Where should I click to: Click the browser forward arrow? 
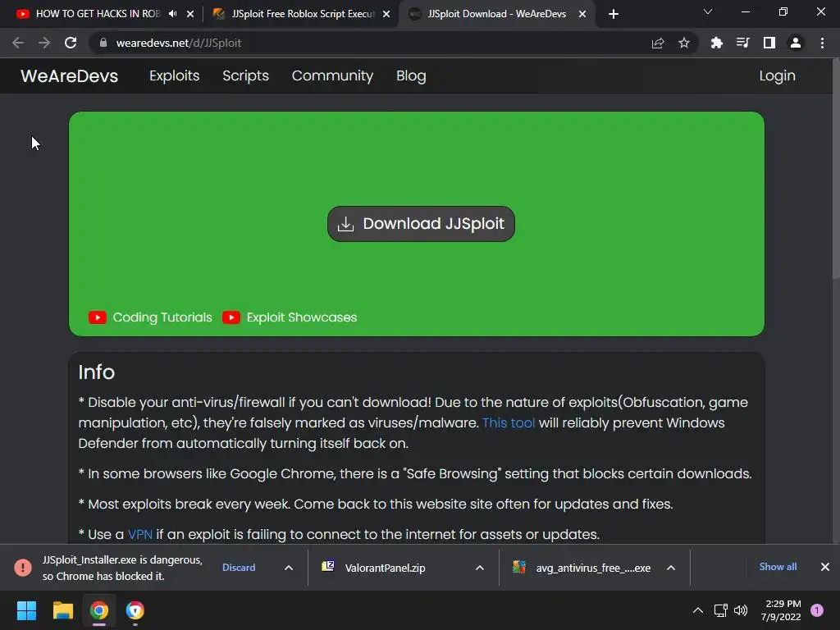[44, 43]
